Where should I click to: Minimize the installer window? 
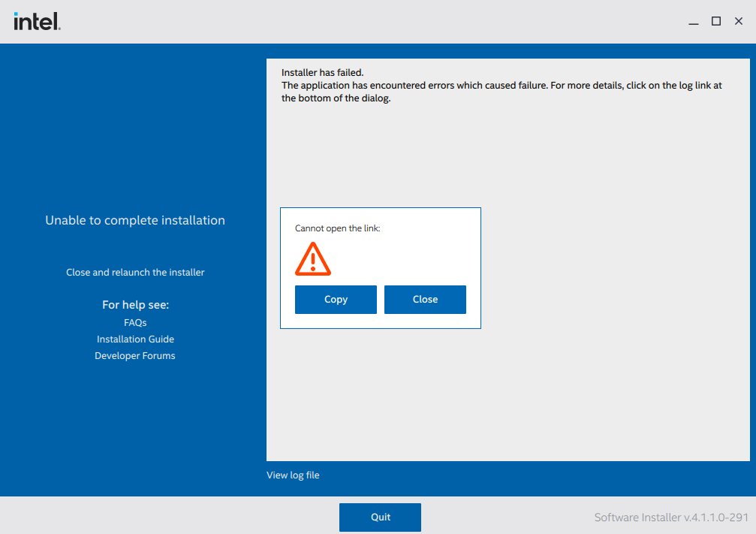(694, 21)
